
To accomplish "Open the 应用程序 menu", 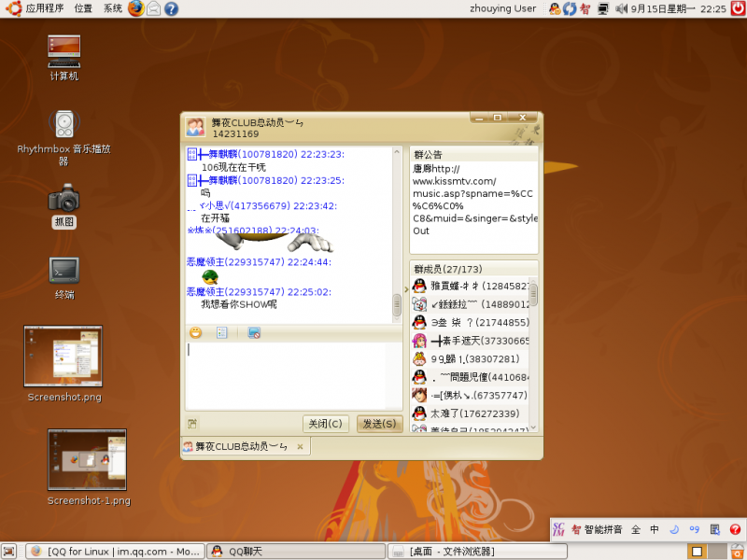I will (44, 8).
